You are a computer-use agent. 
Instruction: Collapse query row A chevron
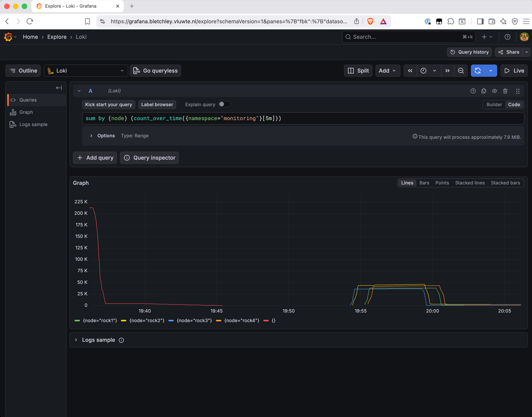(79, 91)
